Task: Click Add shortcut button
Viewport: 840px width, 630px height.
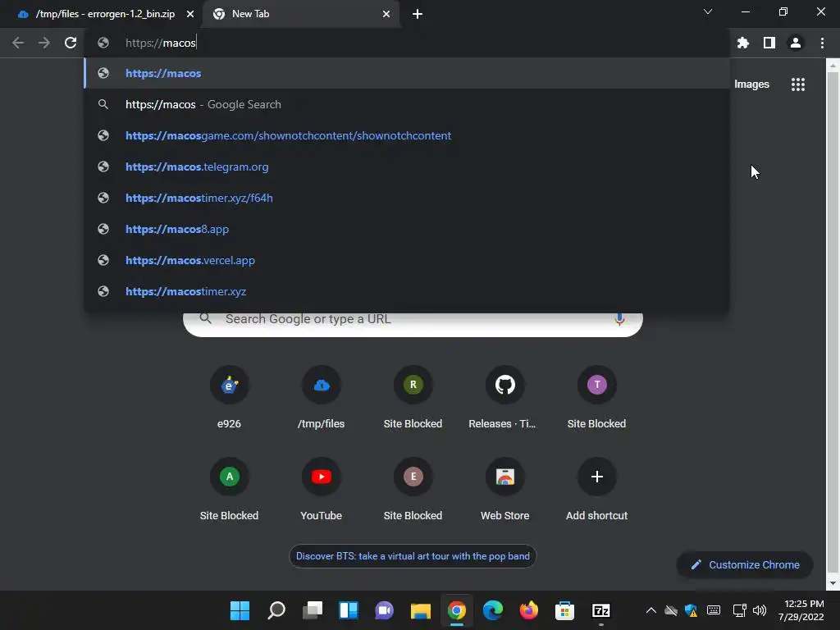Action: (597, 490)
